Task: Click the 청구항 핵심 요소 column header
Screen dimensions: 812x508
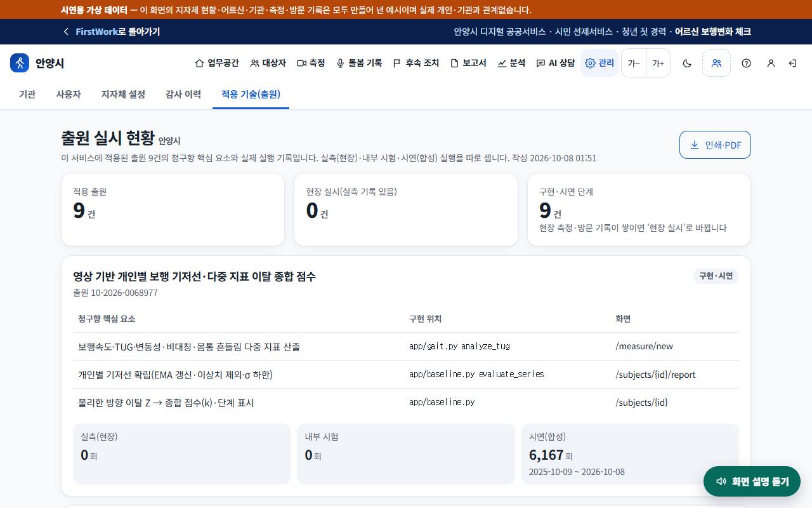Action: tap(107, 318)
